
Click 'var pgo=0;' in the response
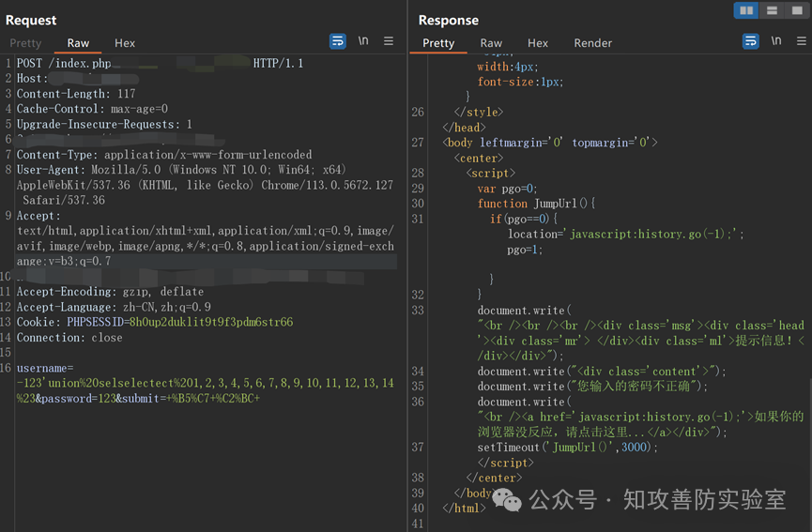507,189
